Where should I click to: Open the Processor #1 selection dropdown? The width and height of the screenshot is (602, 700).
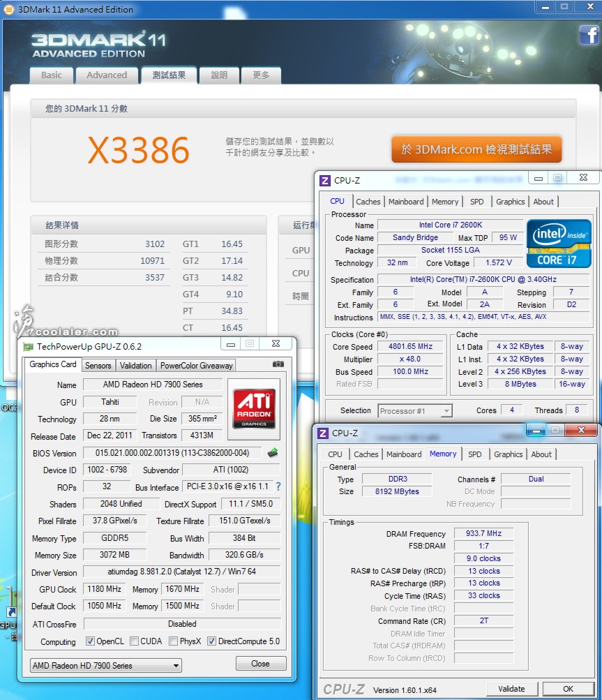(415, 410)
